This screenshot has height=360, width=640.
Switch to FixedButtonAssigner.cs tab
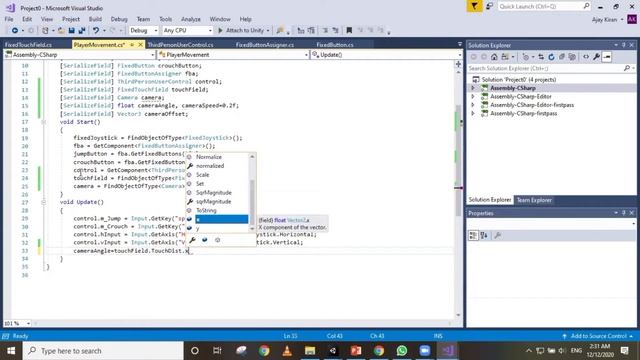[x=264, y=44]
